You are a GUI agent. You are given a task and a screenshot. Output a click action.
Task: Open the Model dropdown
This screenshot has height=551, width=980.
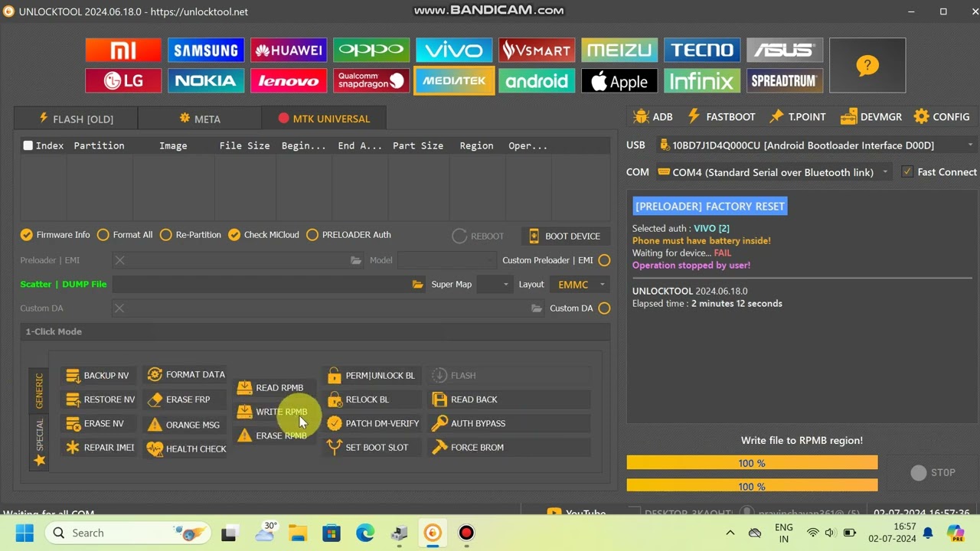click(x=446, y=260)
